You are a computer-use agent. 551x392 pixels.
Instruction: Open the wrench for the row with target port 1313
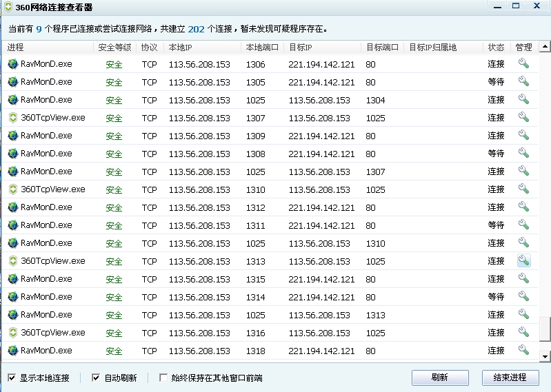click(523, 314)
